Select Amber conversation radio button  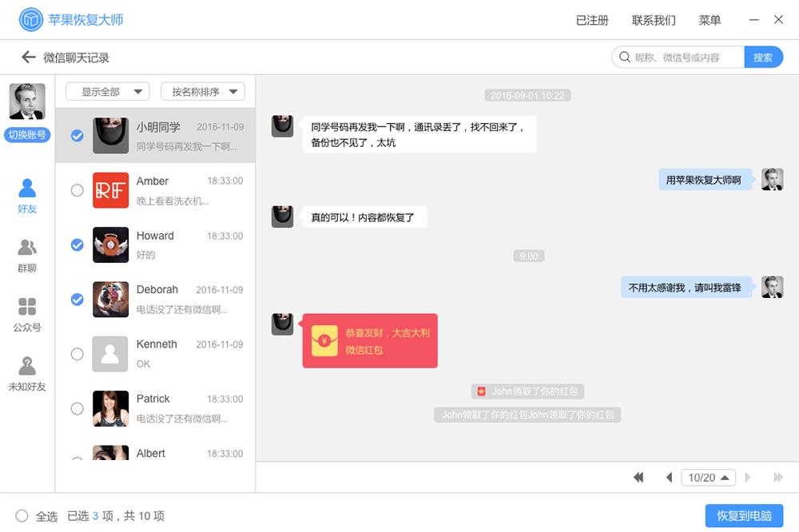click(x=77, y=190)
